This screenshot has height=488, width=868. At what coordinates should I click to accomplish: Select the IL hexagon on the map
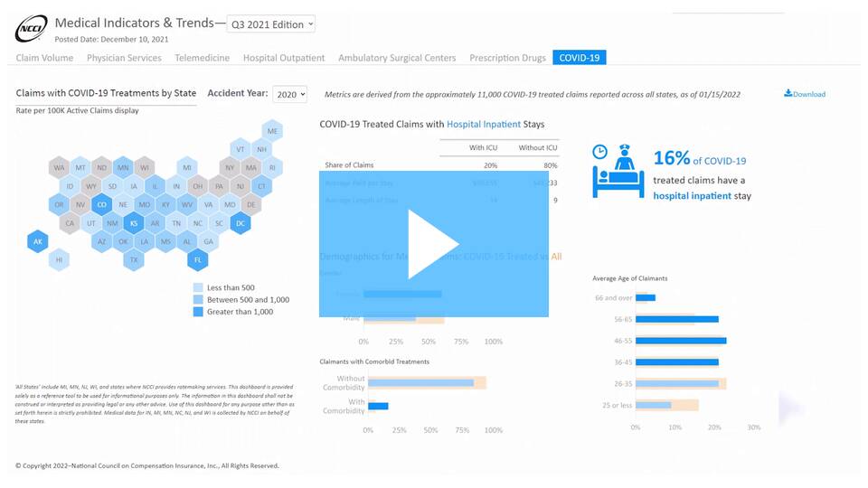point(155,186)
